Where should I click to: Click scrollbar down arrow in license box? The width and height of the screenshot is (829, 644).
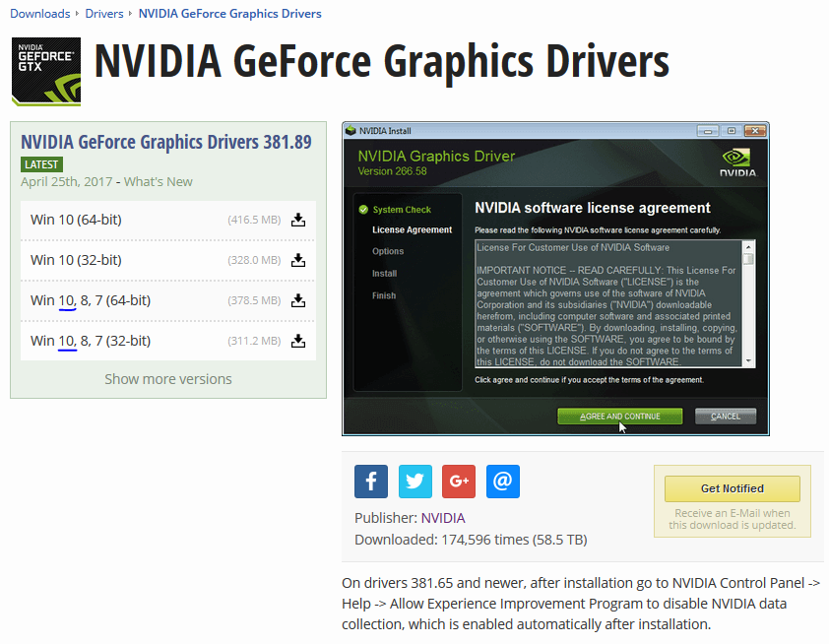tap(748, 361)
